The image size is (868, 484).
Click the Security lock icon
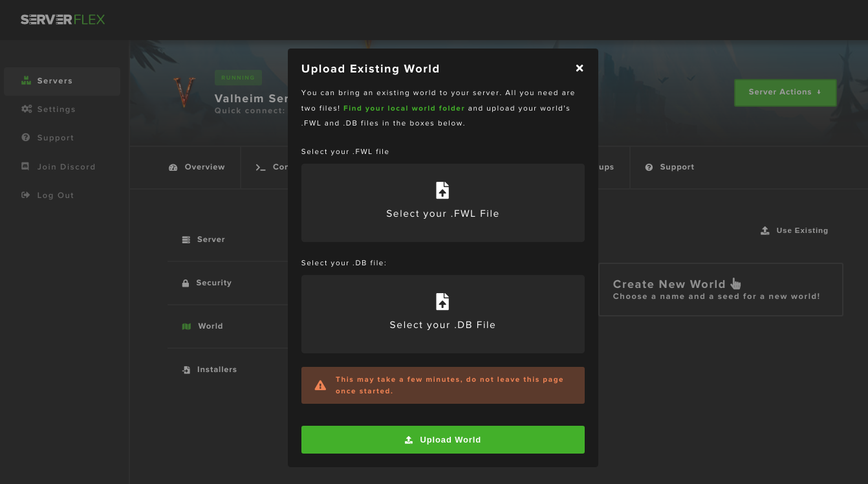pos(186,283)
